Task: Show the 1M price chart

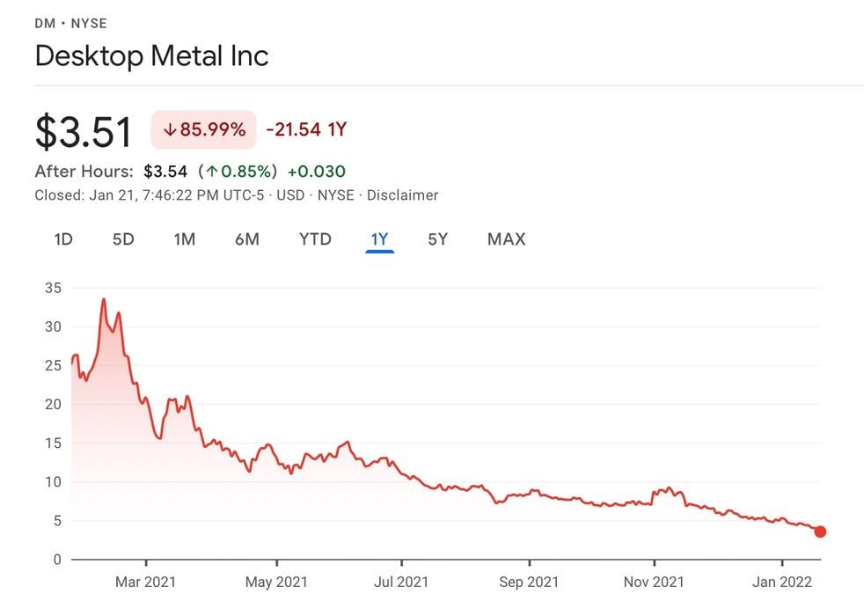Action: point(184,238)
